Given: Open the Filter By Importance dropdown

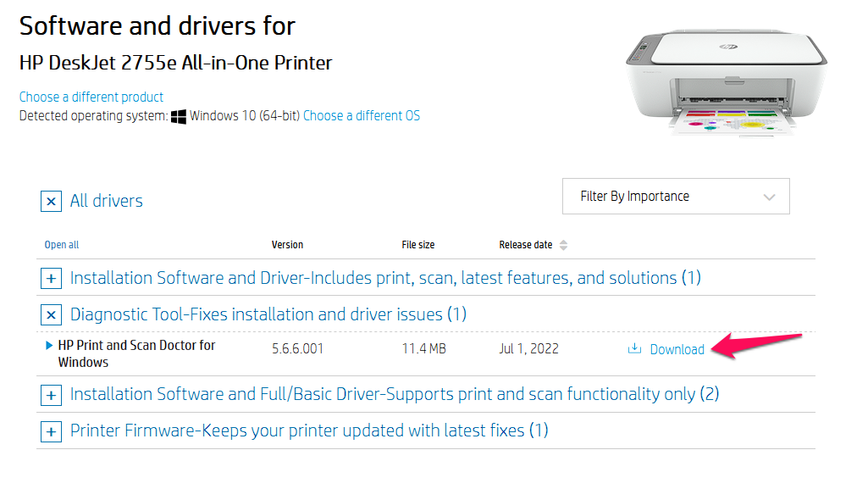Looking at the screenshot, I should (676, 196).
